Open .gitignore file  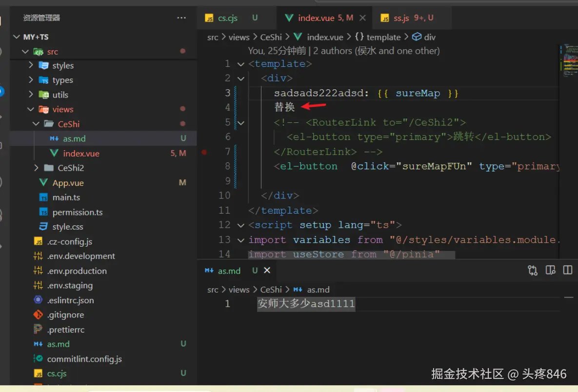click(x=103, y=314)
